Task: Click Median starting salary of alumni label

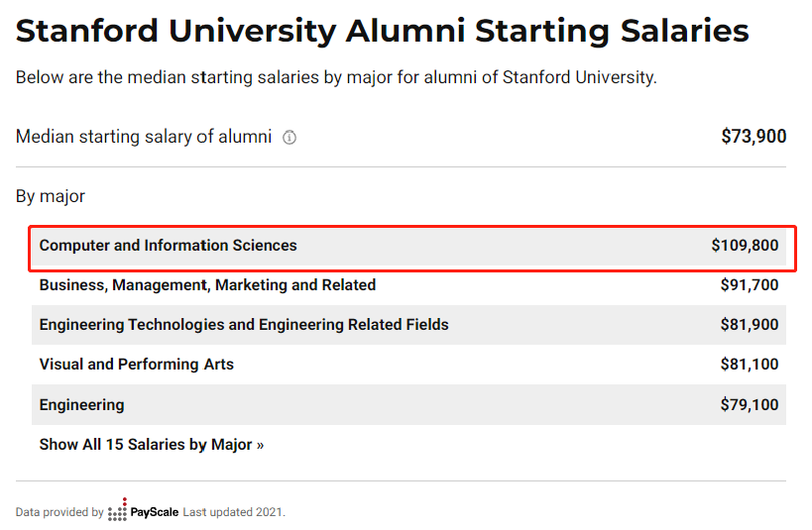Action: coord(144,137)
